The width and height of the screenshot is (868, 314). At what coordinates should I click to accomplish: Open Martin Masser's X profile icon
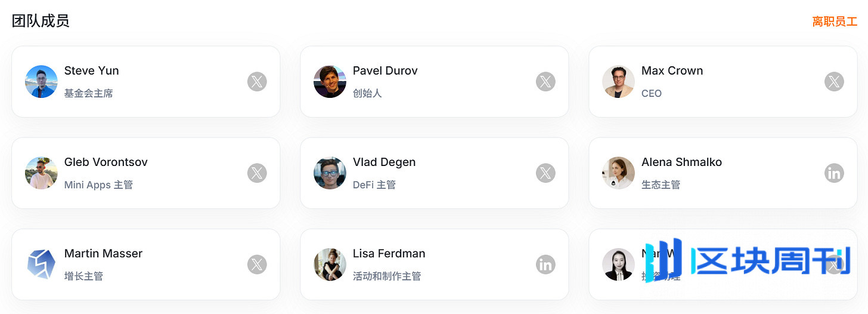257,264
